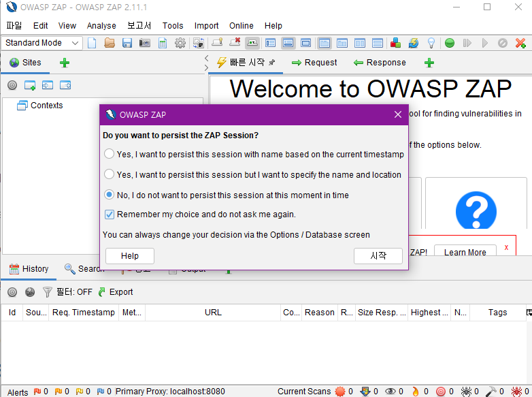This screenshot has height=397, width=532.
Task: Click the green plus next to Sites
Action: click(65, 63)
